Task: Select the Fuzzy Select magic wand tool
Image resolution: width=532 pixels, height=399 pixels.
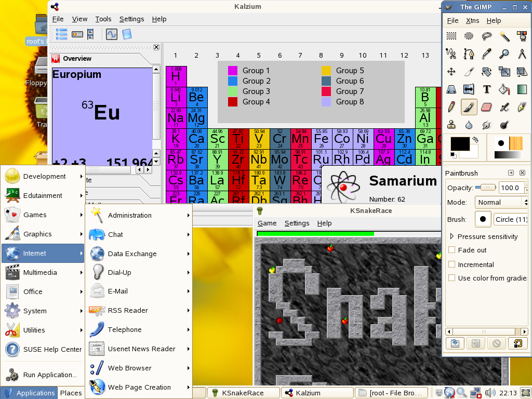Action: pyautogui.click(x=504, y=36)
